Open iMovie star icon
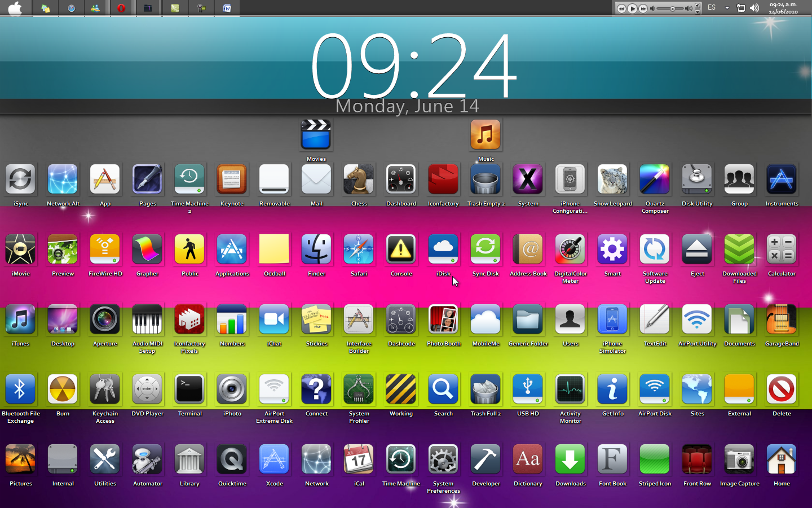Screen dimensions: 812x508 pos(20,249)
